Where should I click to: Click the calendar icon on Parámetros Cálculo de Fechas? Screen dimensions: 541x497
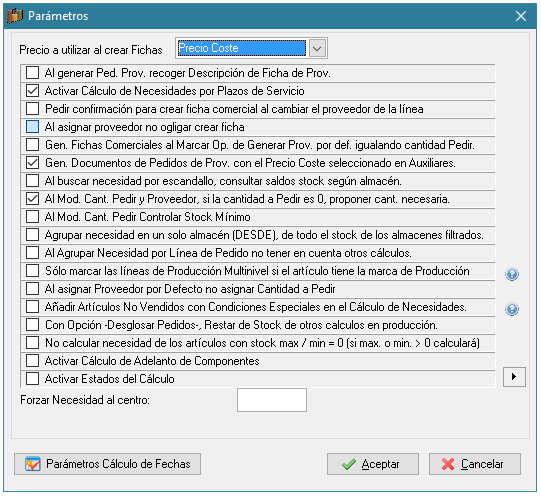(32, 464)
